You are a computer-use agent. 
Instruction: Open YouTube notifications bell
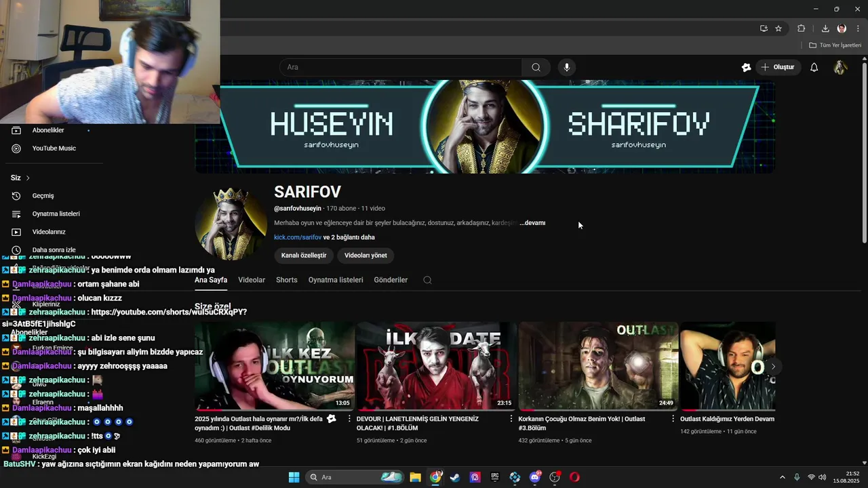[x=814, y=67]
